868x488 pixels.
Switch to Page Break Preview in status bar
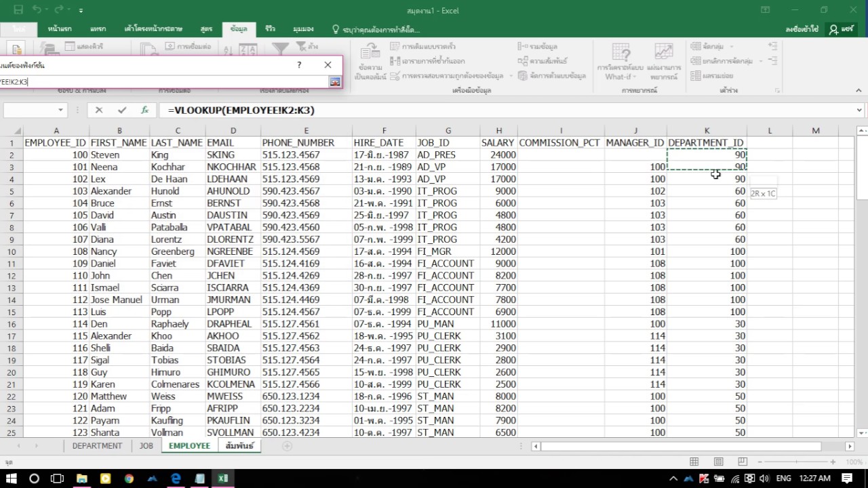(743, 462)
